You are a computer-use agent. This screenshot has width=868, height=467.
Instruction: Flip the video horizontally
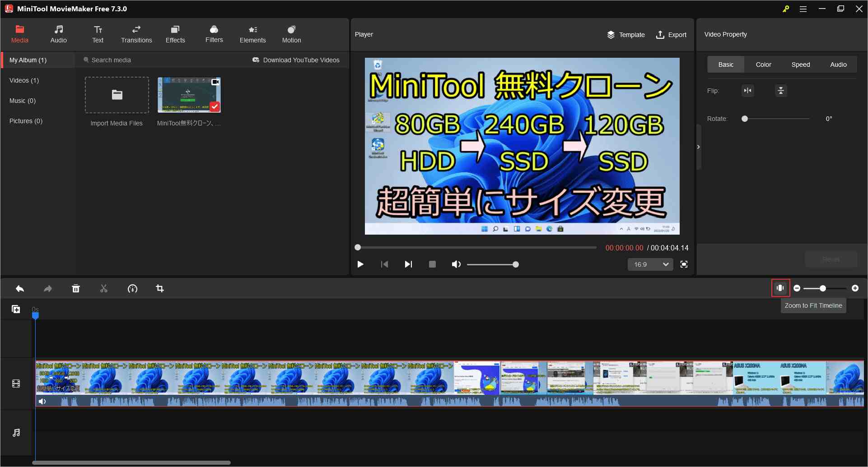point(748,91)
